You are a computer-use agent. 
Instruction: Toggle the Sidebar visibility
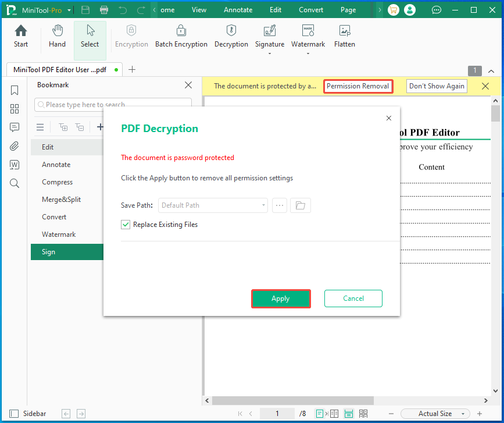[28, 414]
